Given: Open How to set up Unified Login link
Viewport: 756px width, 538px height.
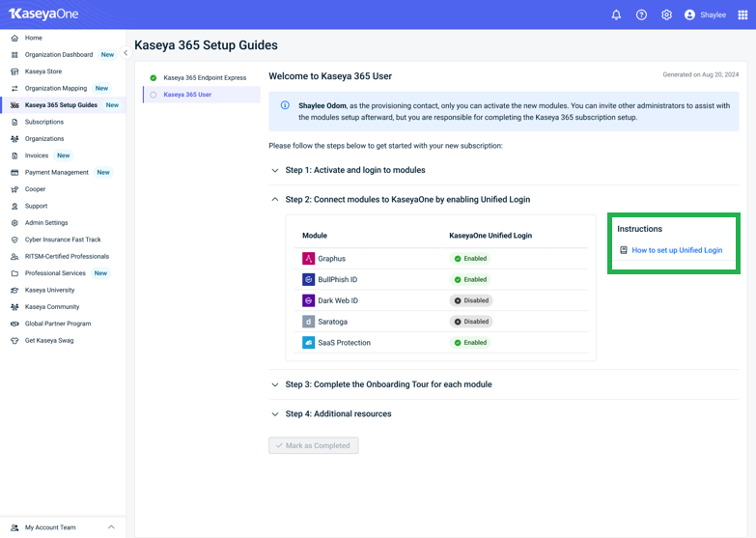Looking at the screenshot, I should coord(676,250).
